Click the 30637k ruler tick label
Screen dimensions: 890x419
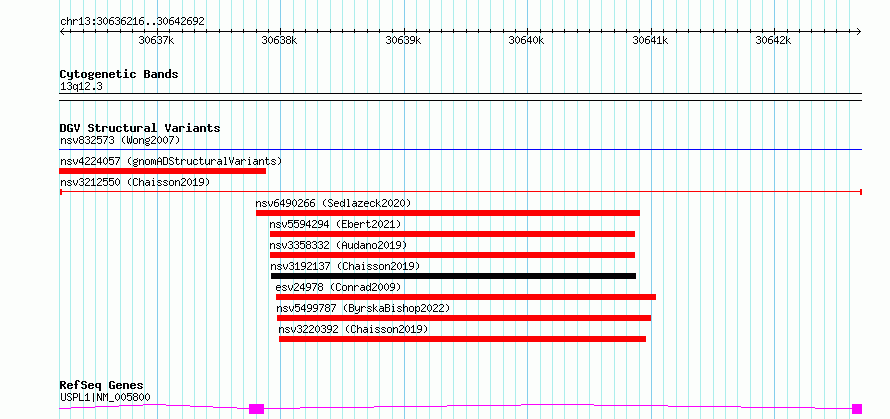(156, 40)
